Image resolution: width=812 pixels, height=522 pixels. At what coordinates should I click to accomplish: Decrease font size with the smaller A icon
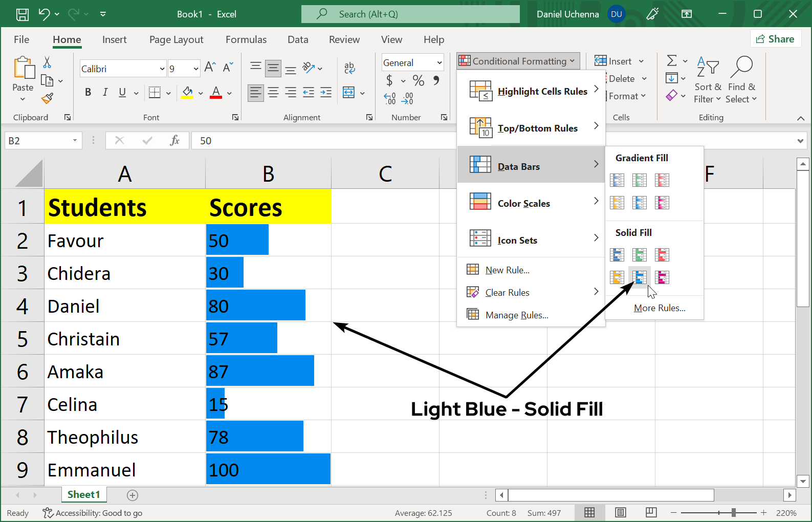[x=228, y=67]
